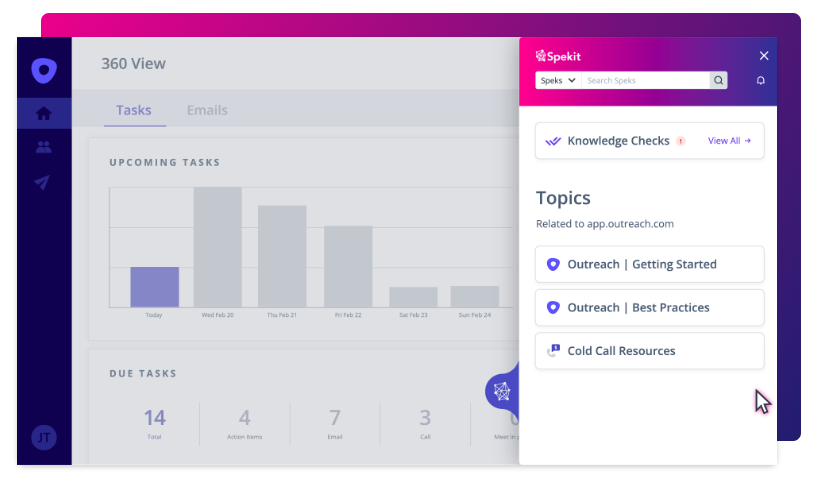Click the Spekit floating launcher icon

click(x=502, y=391)
